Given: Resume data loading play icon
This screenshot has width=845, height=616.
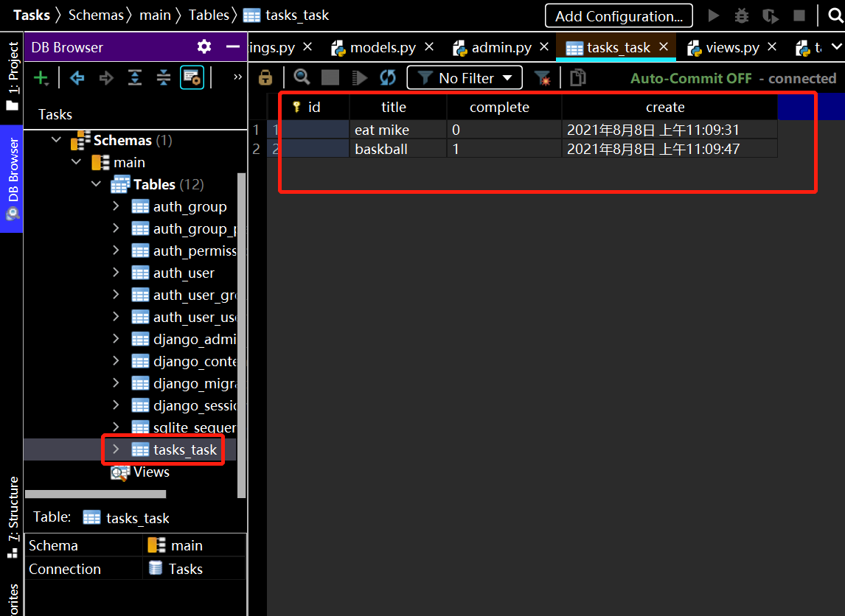Looking at the screenshot, I should pos(359,78).
